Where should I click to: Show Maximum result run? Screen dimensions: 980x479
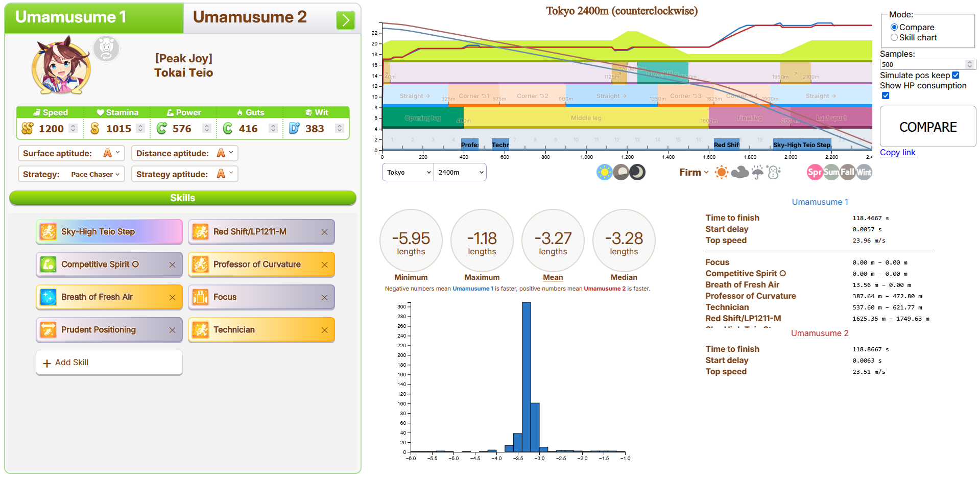pos(482,240)
